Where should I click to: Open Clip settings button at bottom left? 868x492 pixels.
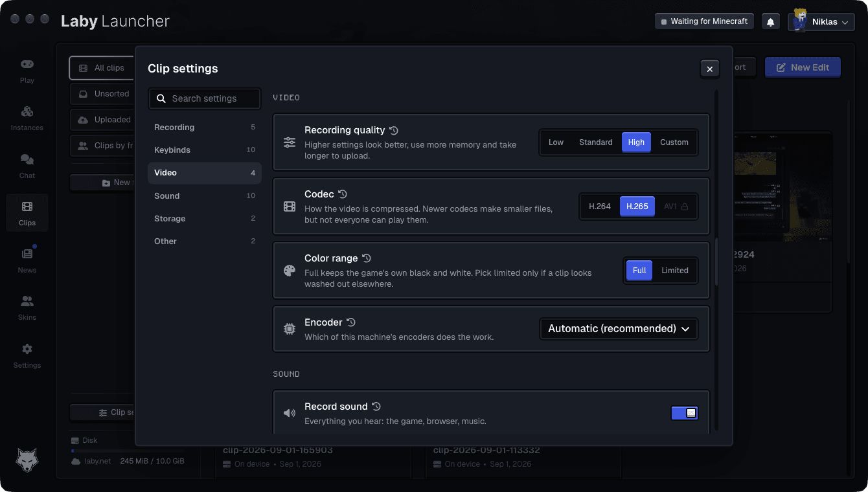[x=102, y=412]
